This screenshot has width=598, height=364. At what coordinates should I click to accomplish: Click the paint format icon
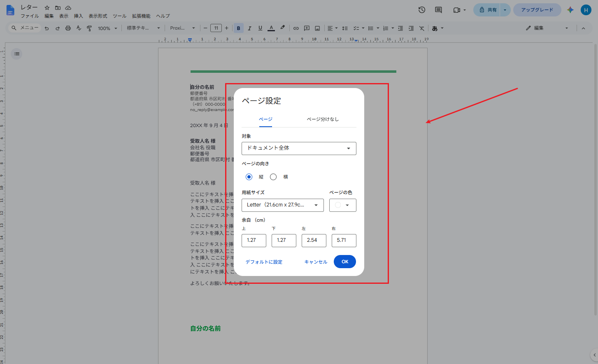(89, 28)
